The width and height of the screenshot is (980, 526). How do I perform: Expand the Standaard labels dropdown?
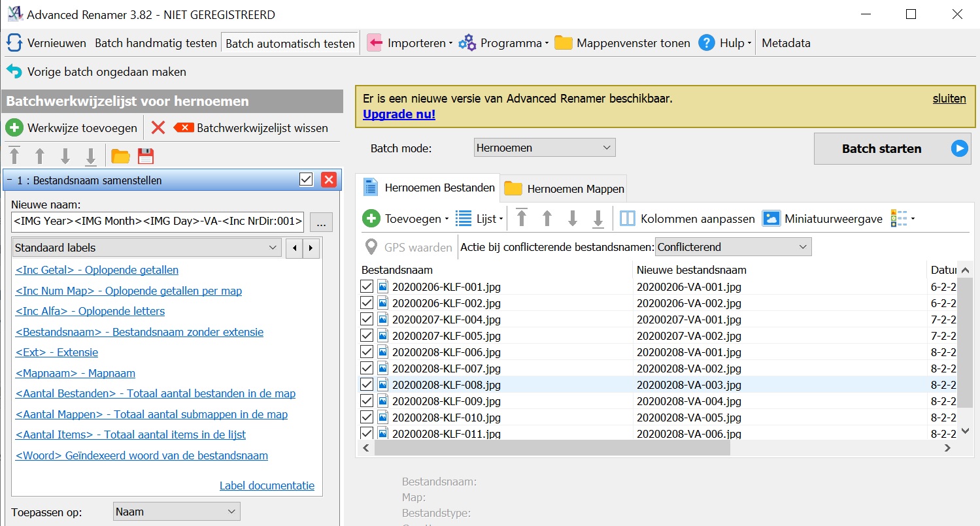(x=146, y=248)
